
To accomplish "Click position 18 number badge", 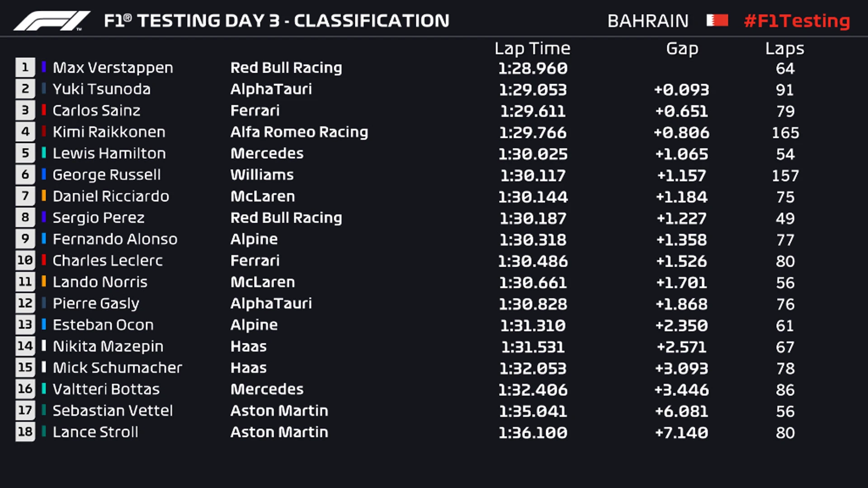I will tap(25, 432).
